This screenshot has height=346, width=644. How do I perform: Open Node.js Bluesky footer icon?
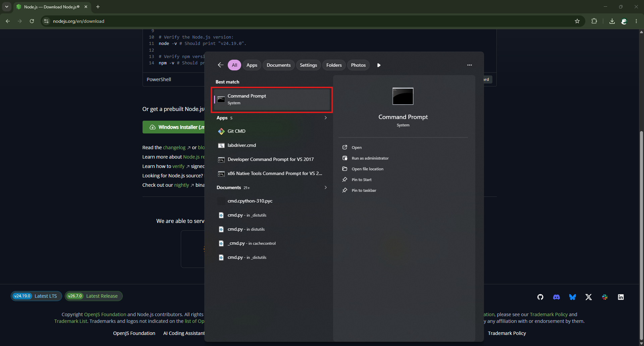point(573,297)
